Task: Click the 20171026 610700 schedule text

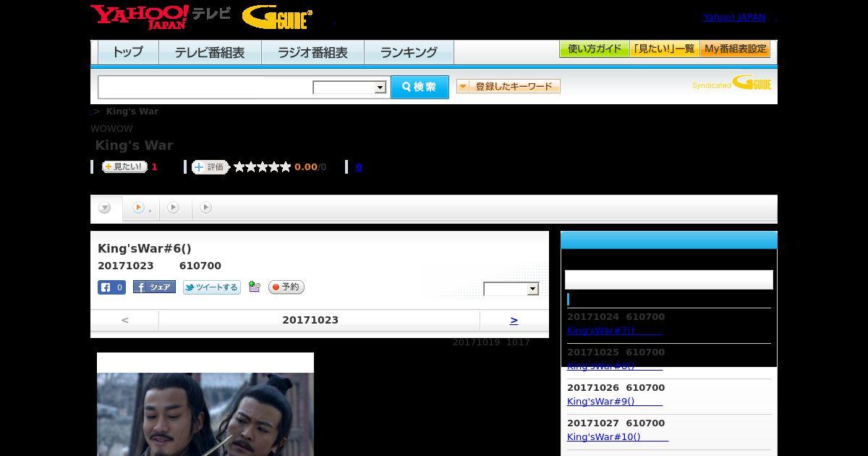Action: [x=616, y=388]
